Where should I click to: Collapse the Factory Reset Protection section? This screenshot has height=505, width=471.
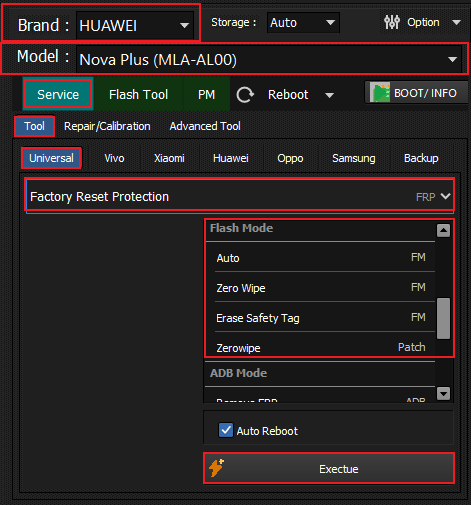pyautogui.click(x=240, y=196)
